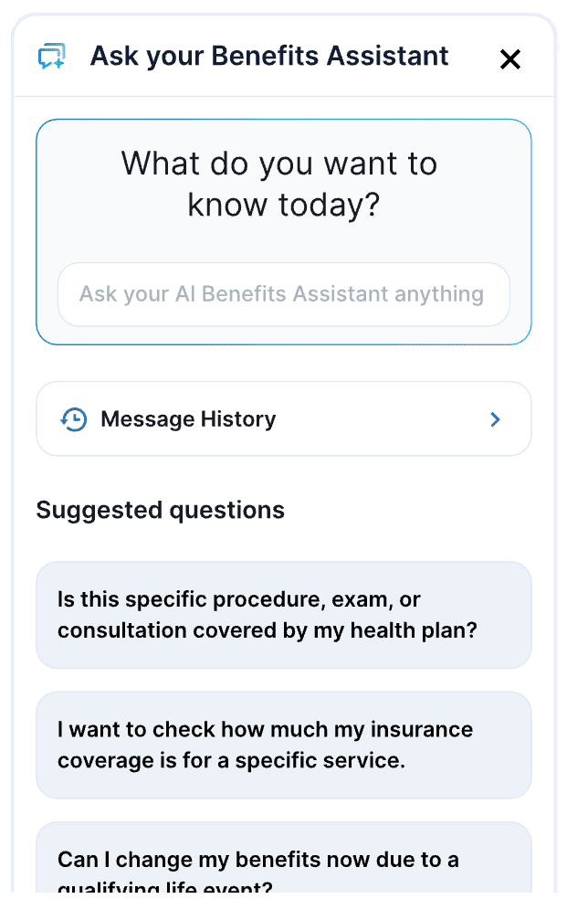Click the 'Ask your Benefits Assistant' title

tap(269, 57)
